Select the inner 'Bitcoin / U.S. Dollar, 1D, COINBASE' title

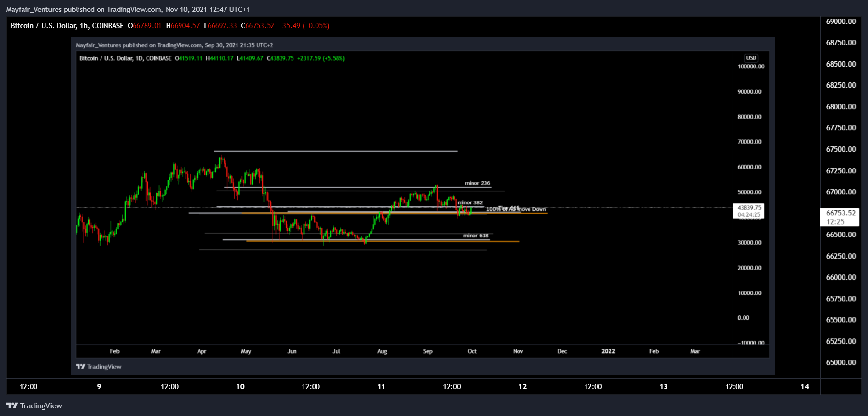[125, 58]
